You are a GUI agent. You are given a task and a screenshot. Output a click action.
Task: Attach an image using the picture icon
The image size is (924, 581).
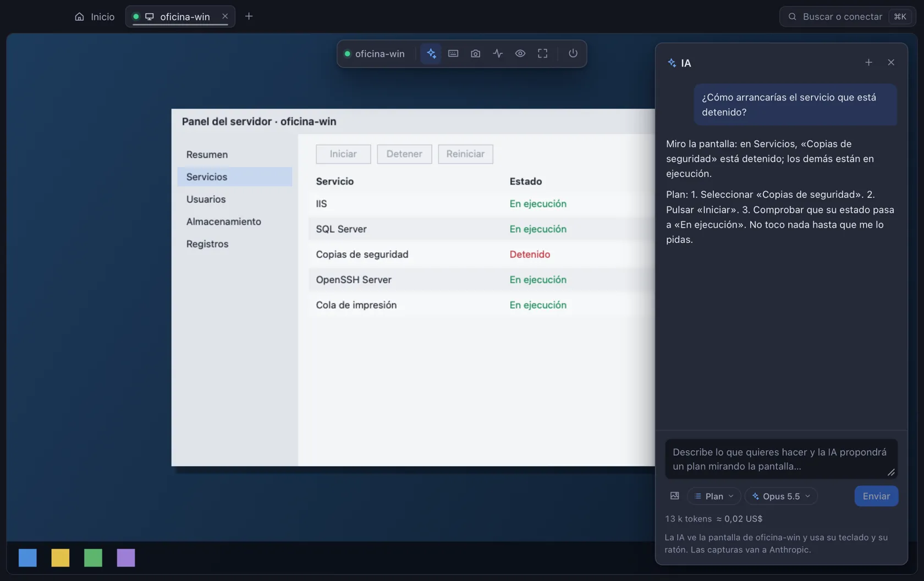pos(675,496)
